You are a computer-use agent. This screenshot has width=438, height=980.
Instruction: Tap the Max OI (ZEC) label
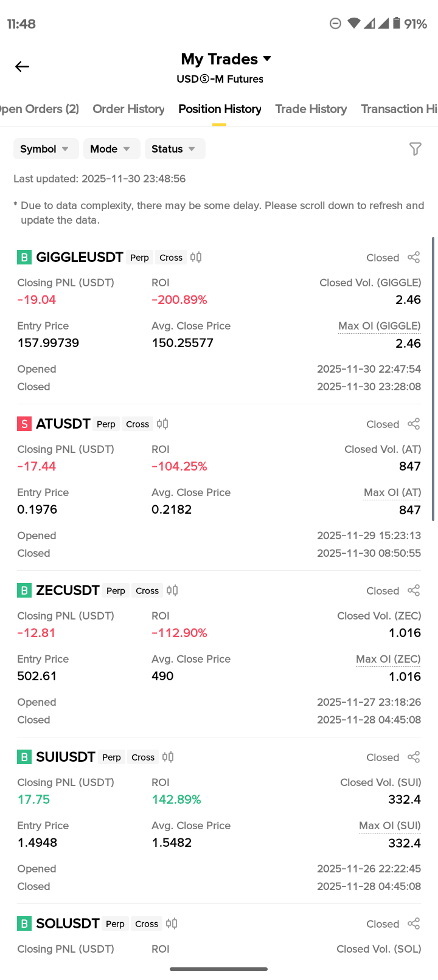(388, 659)
